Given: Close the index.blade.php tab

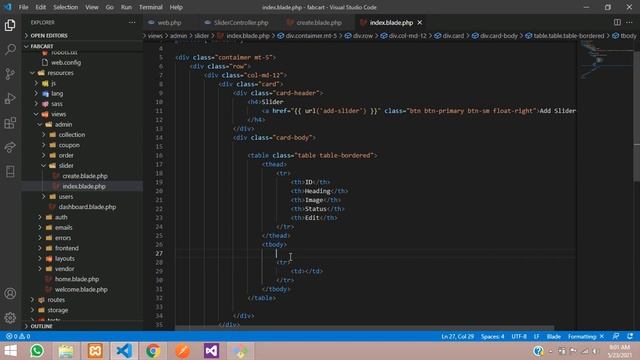Looking at the screenshot, I should tap(420, 22).
